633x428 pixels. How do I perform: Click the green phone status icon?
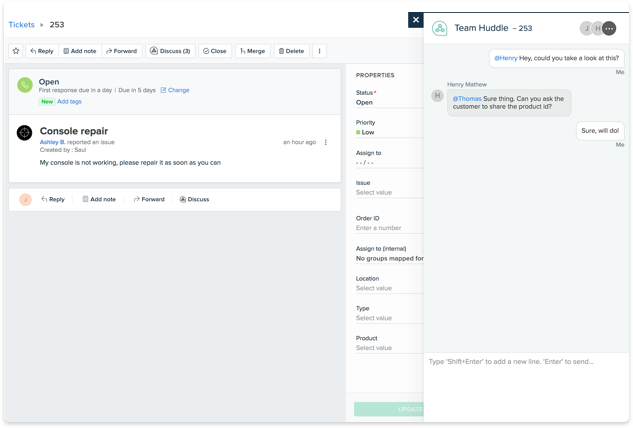coord(25,85)
